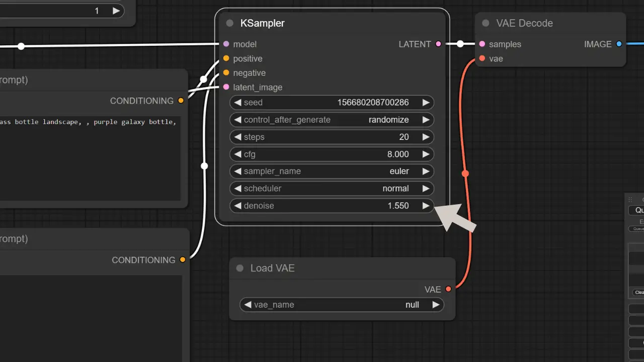Image resolution: width=644 pixels, height=362 pixels.
Task: Click the model input port on KSampler
Action: point(226,44)
